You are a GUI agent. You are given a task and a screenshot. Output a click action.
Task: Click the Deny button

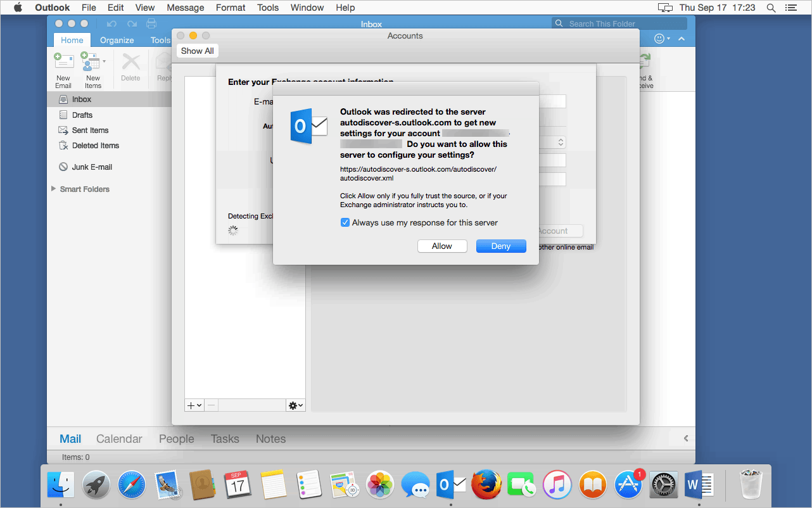[x=501, y=246]
